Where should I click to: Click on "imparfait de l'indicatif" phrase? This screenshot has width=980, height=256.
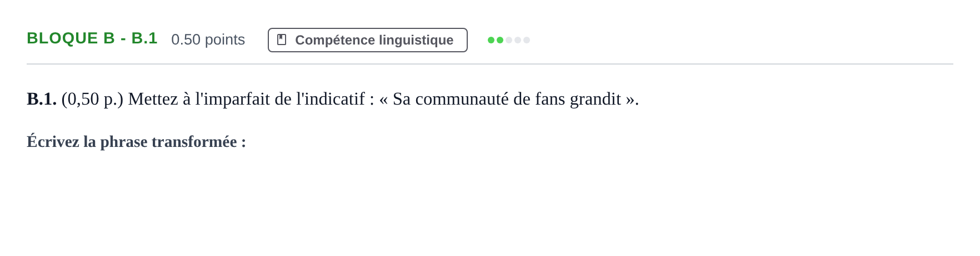tap(280, 99)
